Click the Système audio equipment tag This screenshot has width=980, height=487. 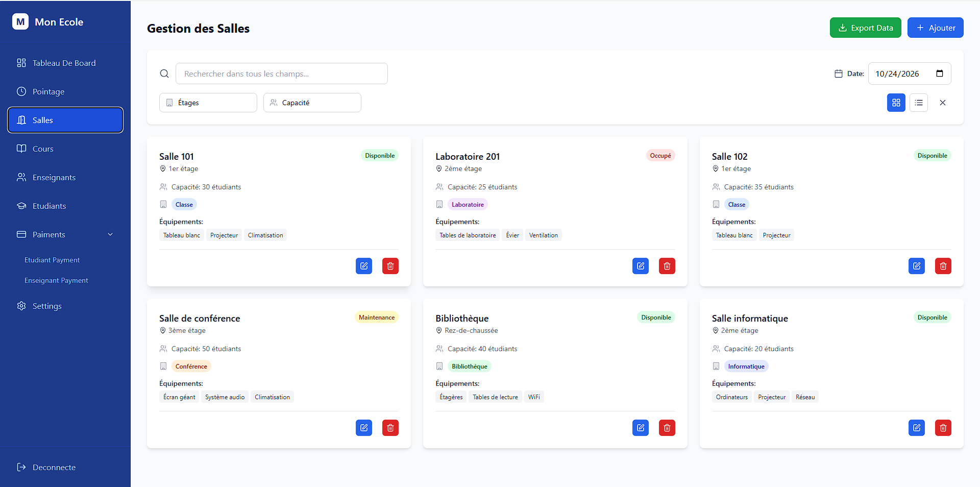click(x=225, y=397)
